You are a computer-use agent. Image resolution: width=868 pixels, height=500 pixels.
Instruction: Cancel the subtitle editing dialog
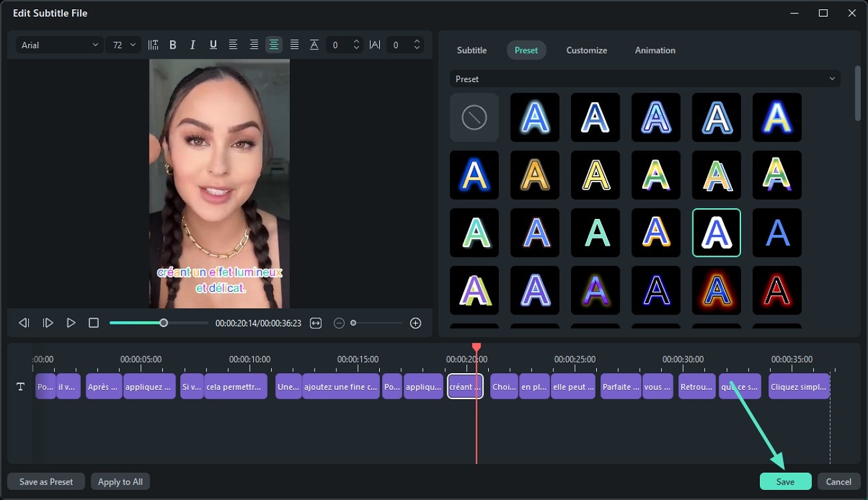point(838,481)
